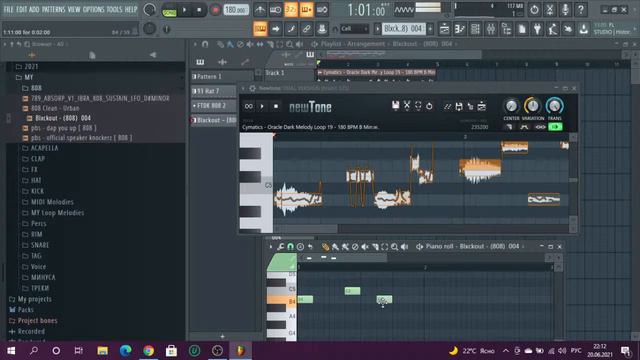Viewport: 640px width, 360px height.
Task: Open the FILE menu
Action: pyautogui.click(x=8, y=9)
